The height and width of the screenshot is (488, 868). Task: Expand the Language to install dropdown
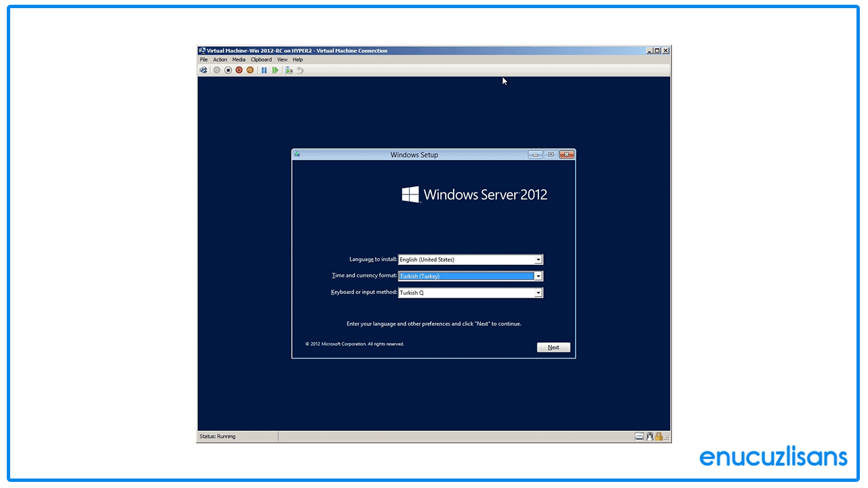click(x=538, y=260)
